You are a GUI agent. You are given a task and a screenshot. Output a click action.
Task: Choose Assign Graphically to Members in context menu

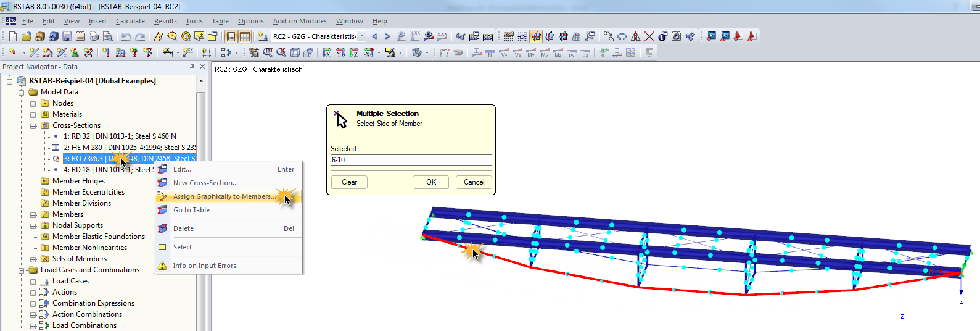pyautogui.click(x=228, y=196)
